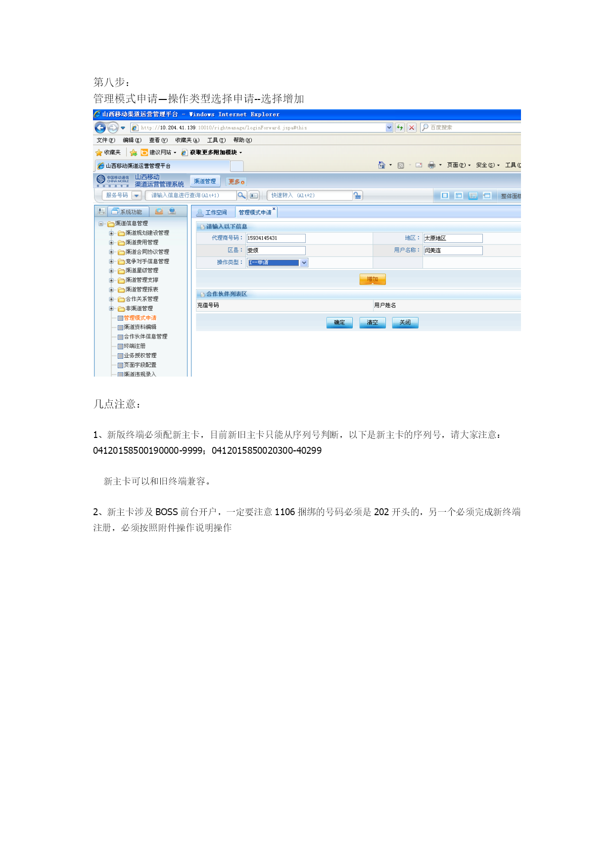
Task: Click the IE forward navigation arrow
Action: pyautogui.click(x=113, y=128)
